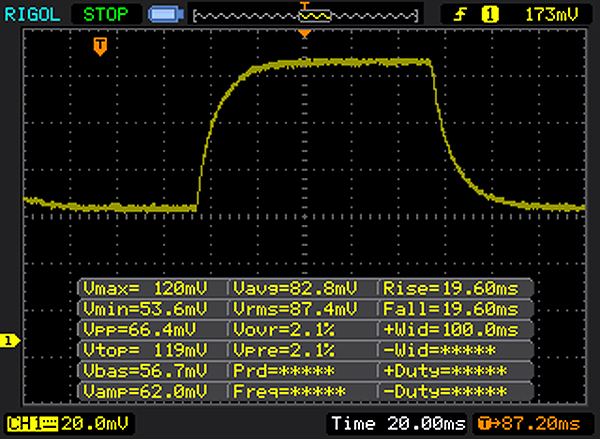Click the Vrms=87.4mV measurement
Screen dimensions: 600x439
(295, 309)
